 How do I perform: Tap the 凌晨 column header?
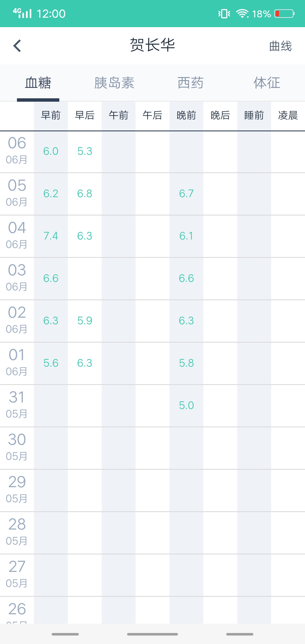(x=288, y=116)
